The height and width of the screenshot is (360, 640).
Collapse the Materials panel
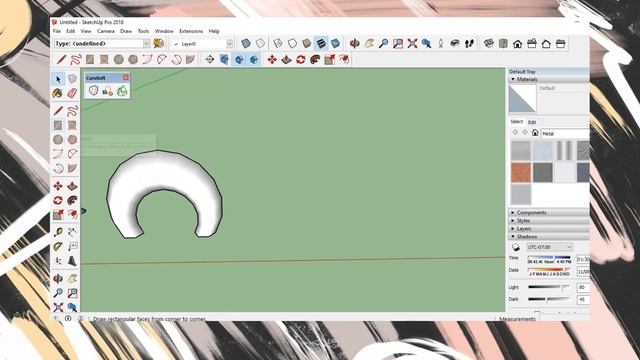(x=549, y=79)
